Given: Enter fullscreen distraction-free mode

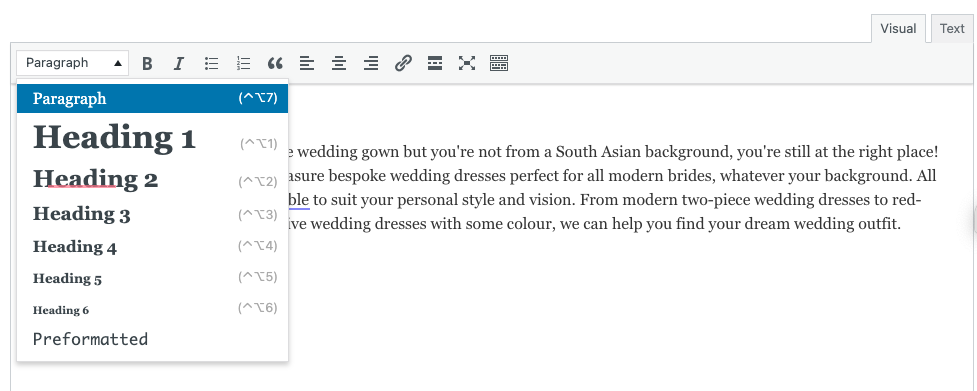Looking at the screenshot, I should click(x=467, y=63).
